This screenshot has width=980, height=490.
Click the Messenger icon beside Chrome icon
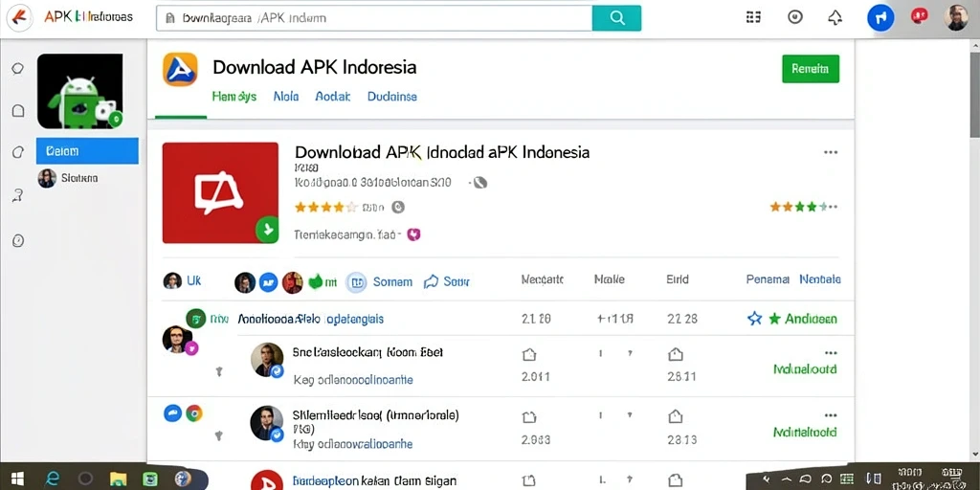coord(172,413)
